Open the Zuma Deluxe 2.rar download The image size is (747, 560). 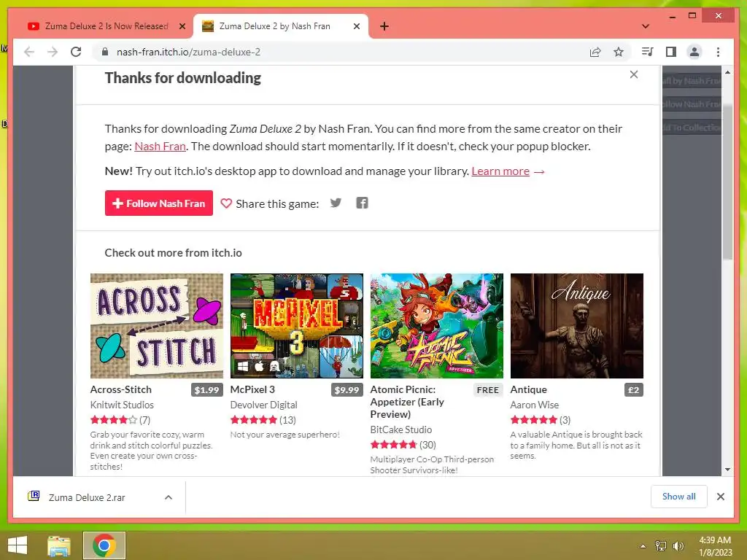tap(87, 497)
